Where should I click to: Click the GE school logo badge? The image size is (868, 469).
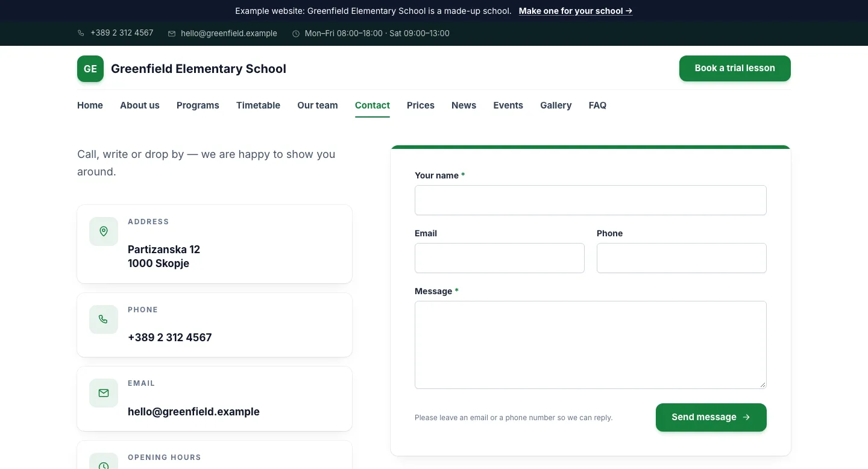(90, 69)
